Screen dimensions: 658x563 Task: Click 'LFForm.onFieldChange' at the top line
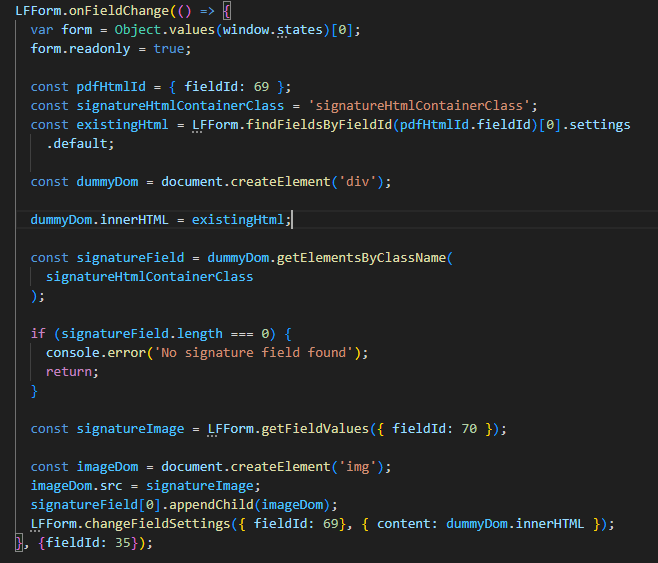(92, 10)
